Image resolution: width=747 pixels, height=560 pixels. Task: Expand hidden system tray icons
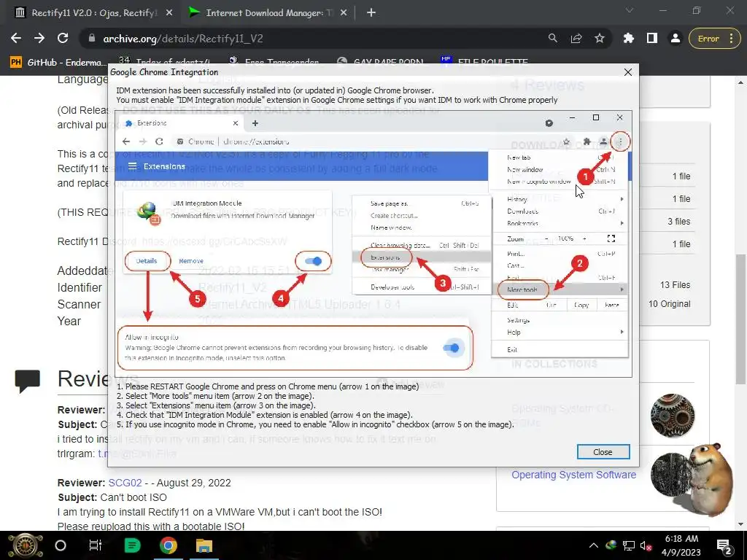pos(593,545)
